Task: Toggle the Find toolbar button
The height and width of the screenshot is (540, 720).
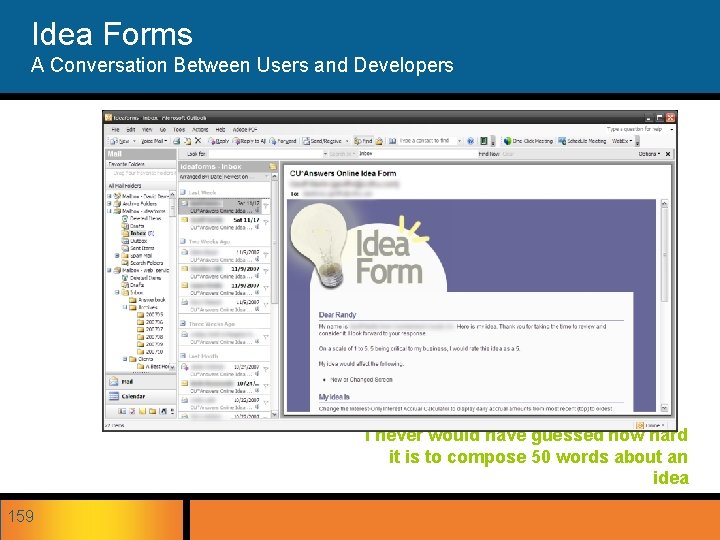Action: coord(363,141)
